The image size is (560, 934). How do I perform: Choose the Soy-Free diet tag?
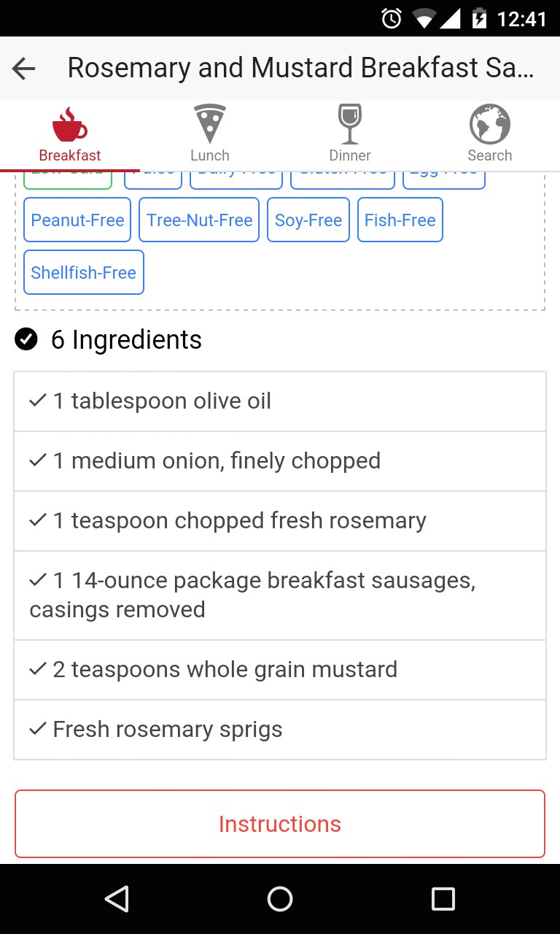point(308,220)
